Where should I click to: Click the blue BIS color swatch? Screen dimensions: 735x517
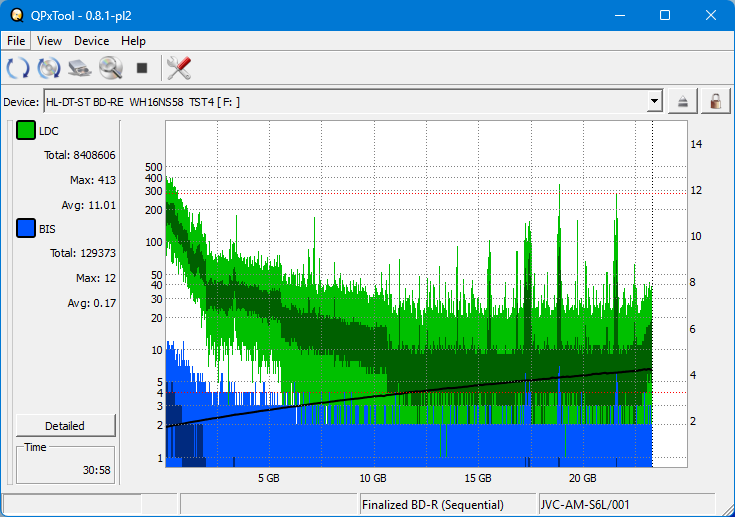(x=25, y=229)
